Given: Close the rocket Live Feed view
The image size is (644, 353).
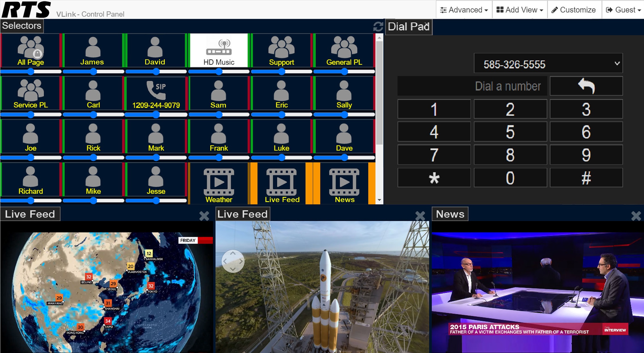Looking at the screenshot, I should pyautogui.click(x=420, y=216).
